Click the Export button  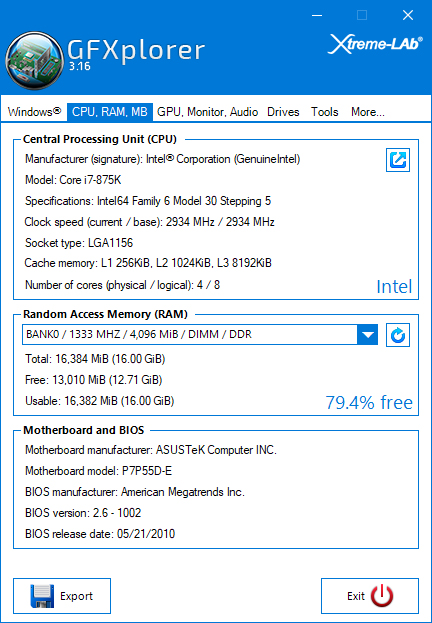pyautogui.click(x=62, y=596)
